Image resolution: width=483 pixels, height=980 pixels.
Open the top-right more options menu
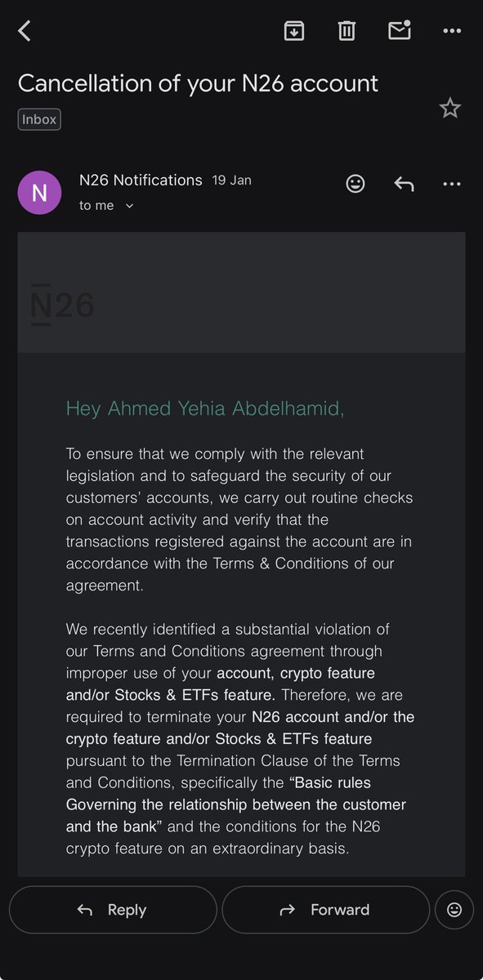(x=452, y=31)
